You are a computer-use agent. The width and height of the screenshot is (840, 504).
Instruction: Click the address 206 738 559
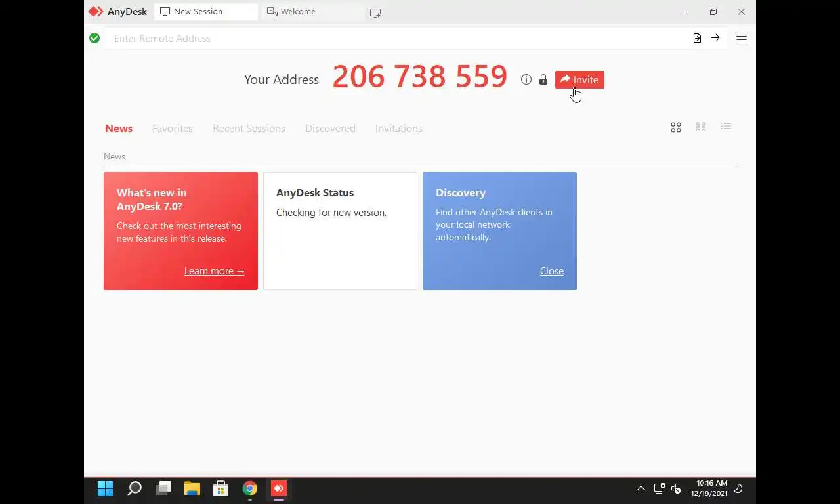tap(420, 77)
